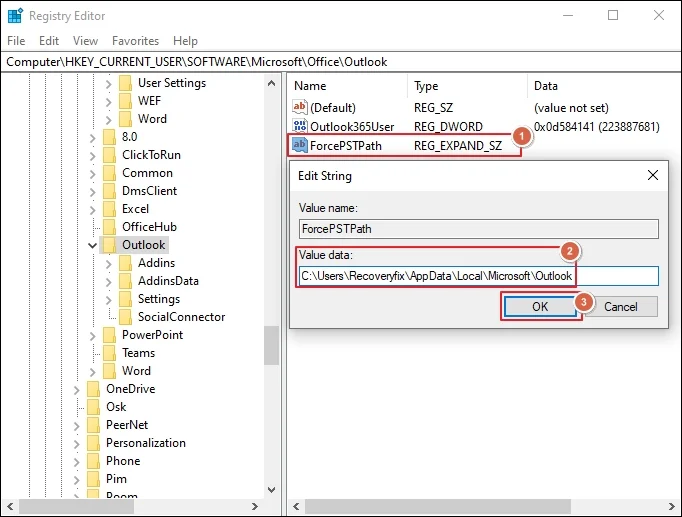The height and width of the screenshot is (517, 682).
Task: Expand the OneDrive key
Action: click(x=77, y=390)
